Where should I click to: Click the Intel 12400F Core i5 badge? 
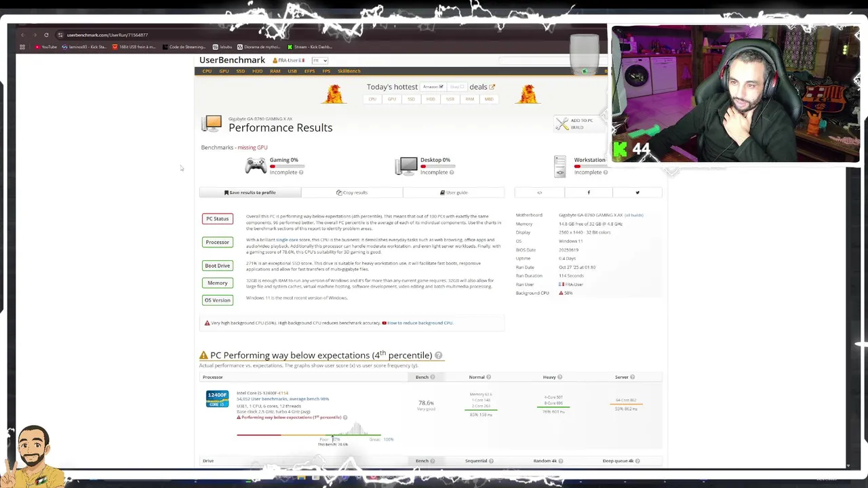coord(217,399)
